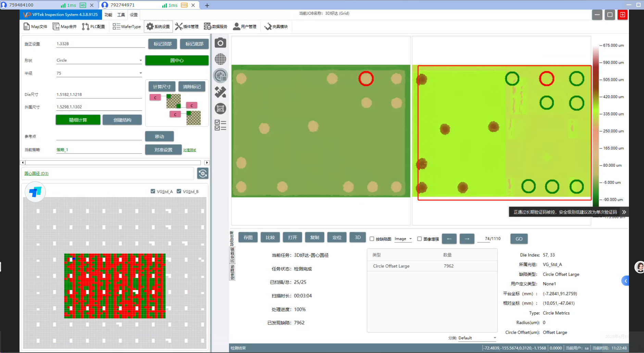Viewport: 644px width, 353px height.
Task: Click the 对准测试 link
Action: 189,150
